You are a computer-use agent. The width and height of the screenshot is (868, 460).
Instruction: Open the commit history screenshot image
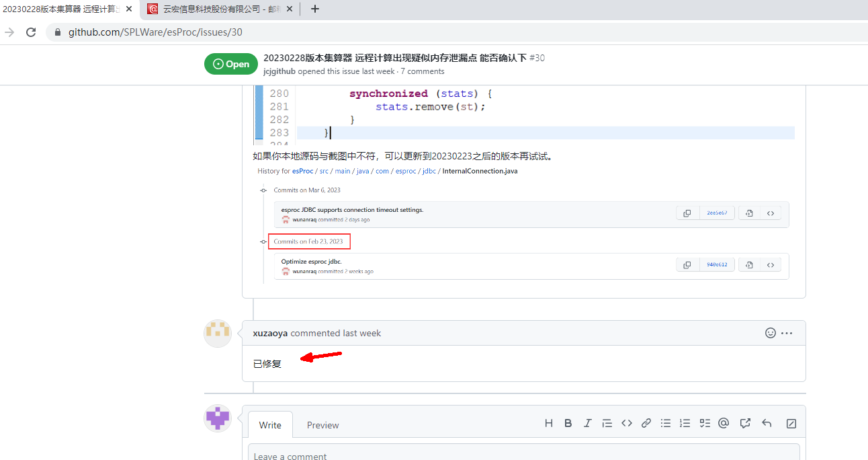tap(523, 225)
